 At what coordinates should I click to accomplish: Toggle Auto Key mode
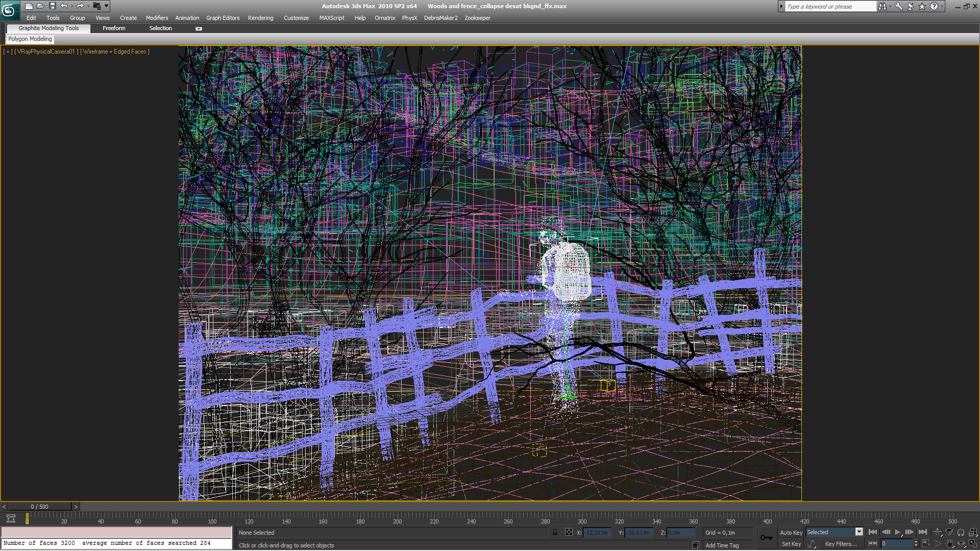coord(791,533)
